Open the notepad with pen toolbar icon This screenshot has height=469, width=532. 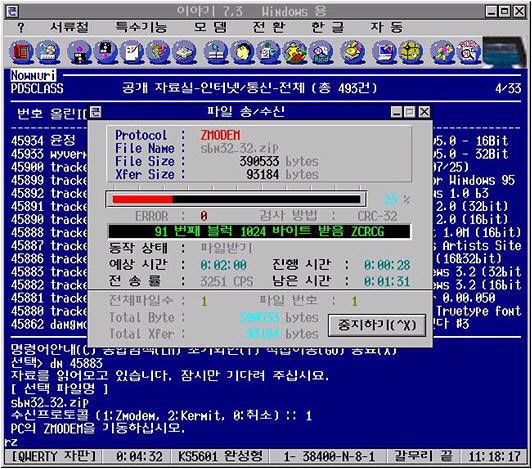point(132,52)
